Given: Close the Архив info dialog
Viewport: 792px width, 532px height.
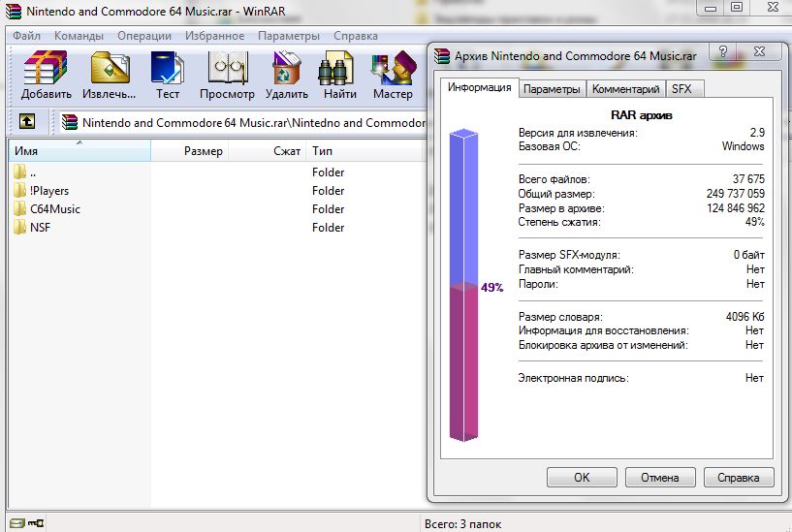Looking at the screenshot, I should tap(759, 51).
